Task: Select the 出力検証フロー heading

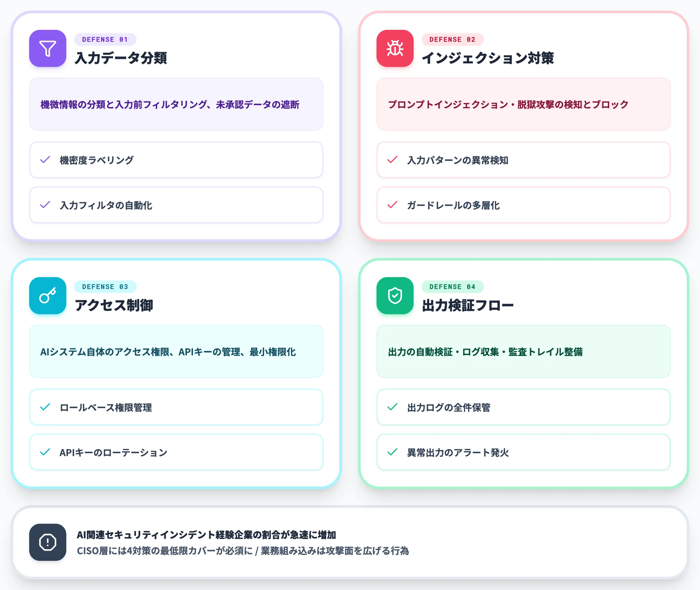Action: pos(468,305)
